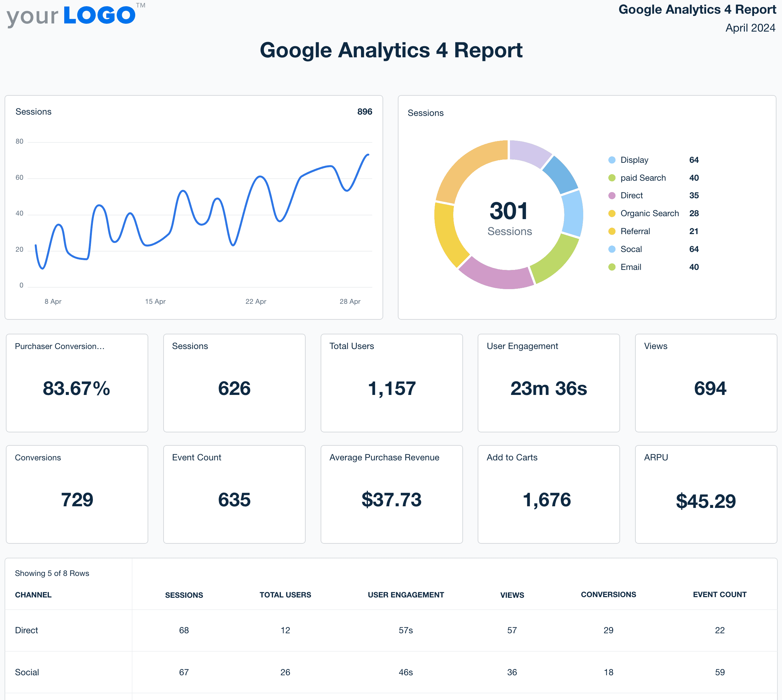Click the Direct legend color dot
Image resolution: width=782 pixels, height=700 pixels.
pyautogui.click(x=612, y=195)
